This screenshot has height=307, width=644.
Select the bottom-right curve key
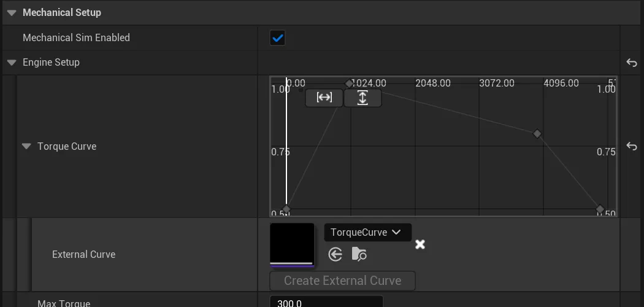(x=600, y=209)
